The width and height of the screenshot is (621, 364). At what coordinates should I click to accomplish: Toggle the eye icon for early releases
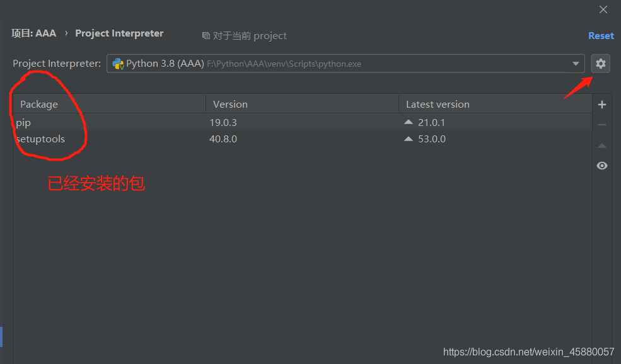point(601,165)
